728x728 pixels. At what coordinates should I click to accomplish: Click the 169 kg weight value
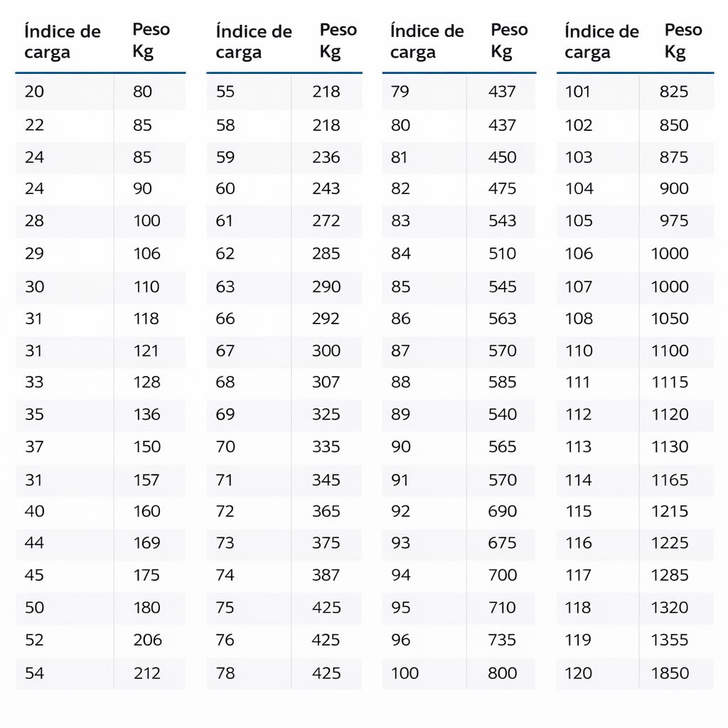[x=146, y=543]
